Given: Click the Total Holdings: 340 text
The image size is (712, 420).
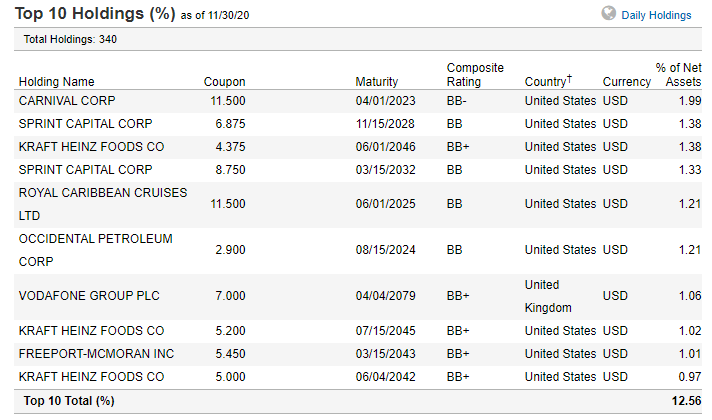Looking at the screenshot, I should pyautogui.click(x=70, y=39).
